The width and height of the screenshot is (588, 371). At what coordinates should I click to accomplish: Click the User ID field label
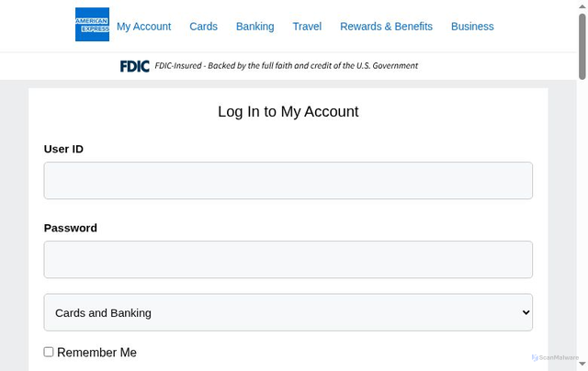(63, 149)
